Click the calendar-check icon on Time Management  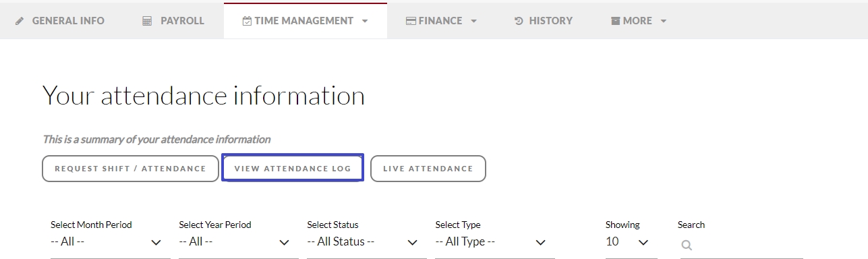247,21
